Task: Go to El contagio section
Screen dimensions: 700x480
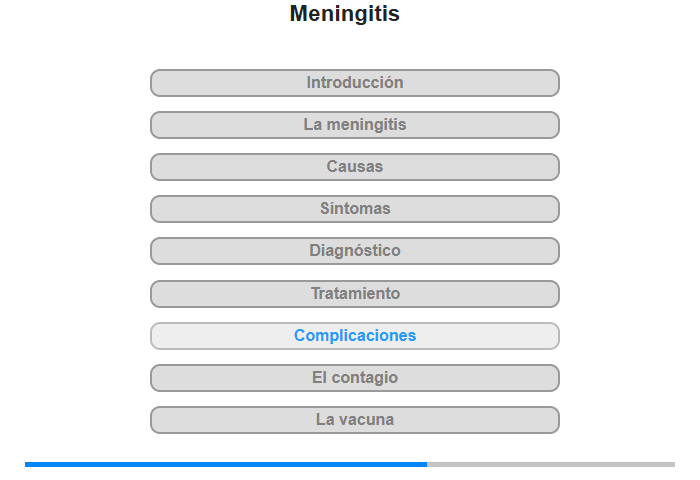Action: click(355, 378)
